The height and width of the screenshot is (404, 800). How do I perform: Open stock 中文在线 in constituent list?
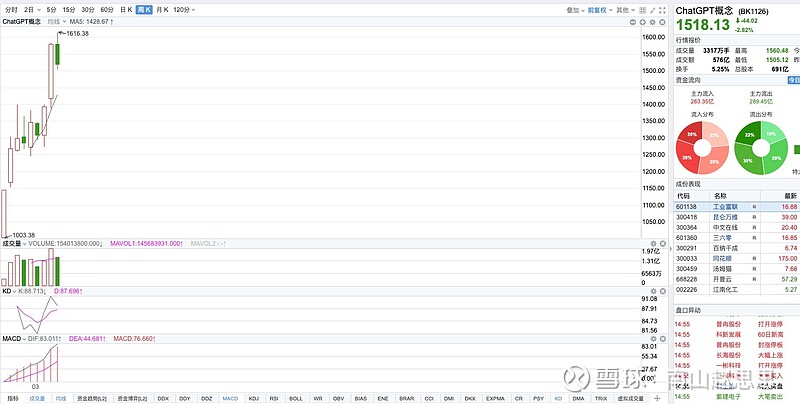(725, 228)
